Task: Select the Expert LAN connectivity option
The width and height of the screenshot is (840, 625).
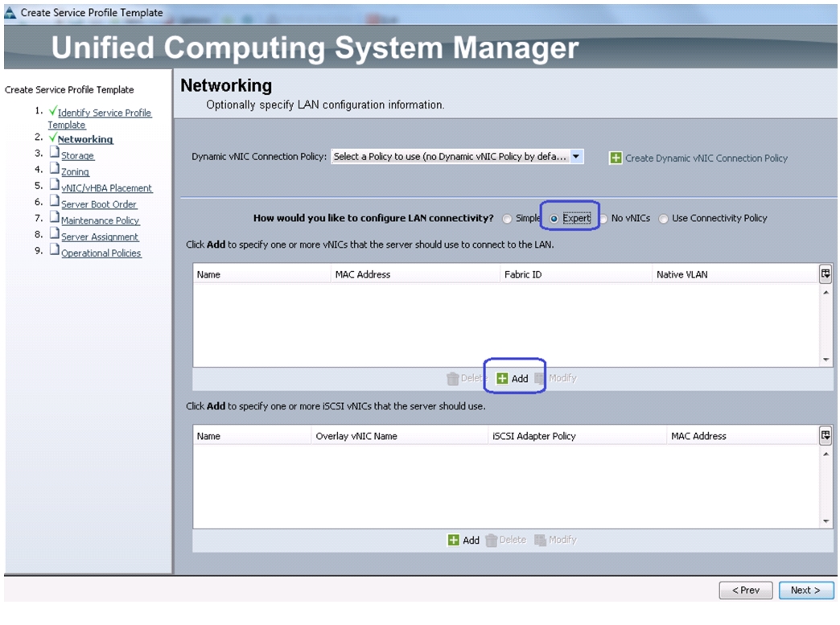Action: pos(554,219)
